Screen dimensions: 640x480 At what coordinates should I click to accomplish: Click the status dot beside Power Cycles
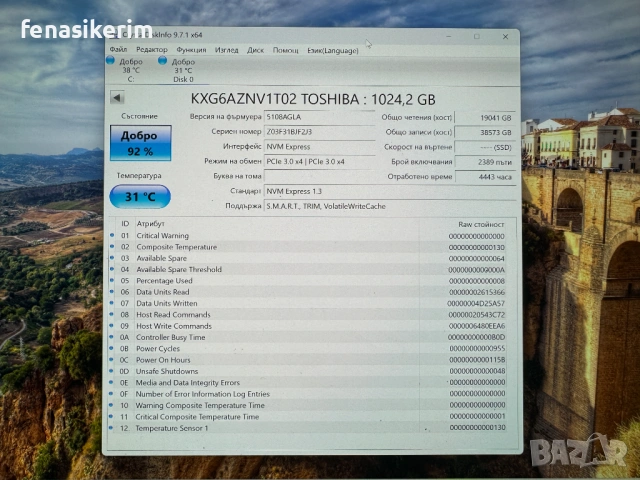coord(111,348)
